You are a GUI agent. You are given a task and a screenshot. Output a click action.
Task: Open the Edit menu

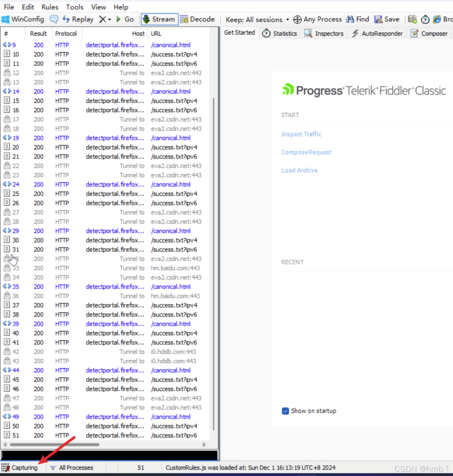point(28,7)
